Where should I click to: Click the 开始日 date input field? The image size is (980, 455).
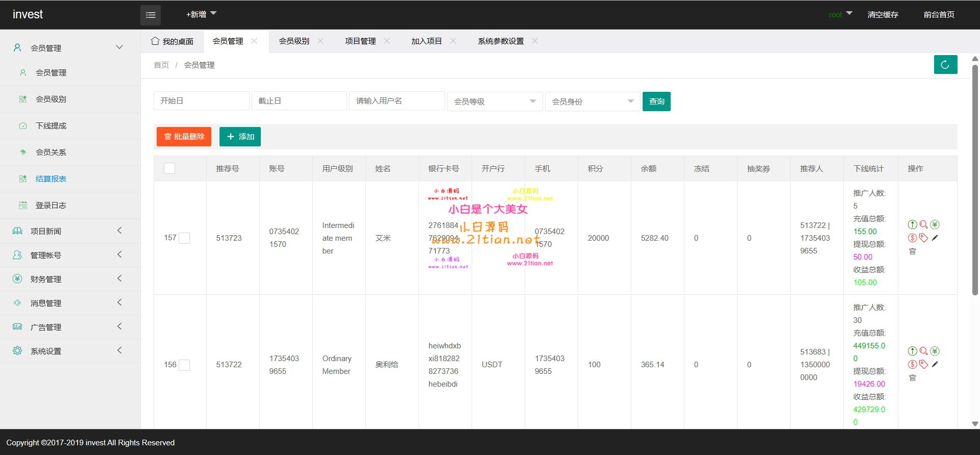click(201, 100)
